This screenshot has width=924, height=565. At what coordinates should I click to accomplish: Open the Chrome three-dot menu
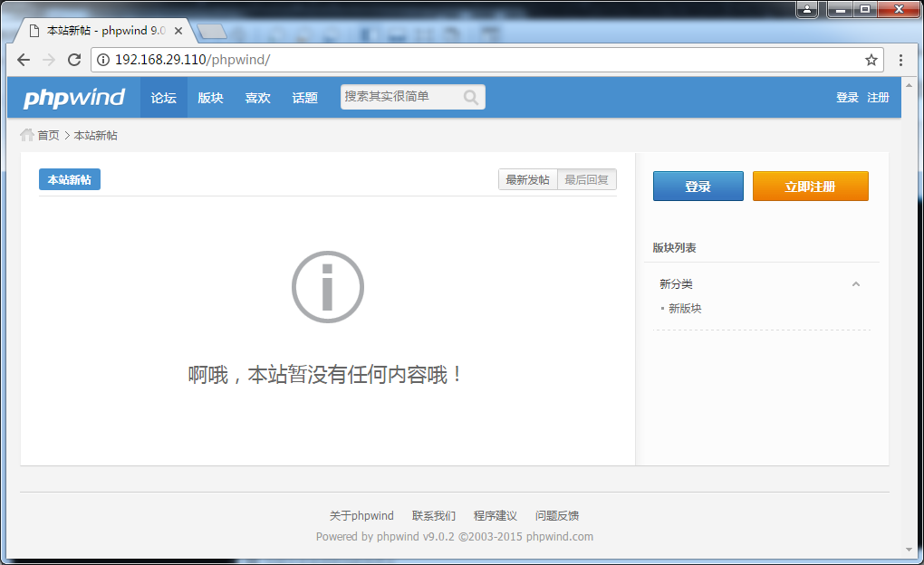tap(900, 60)
